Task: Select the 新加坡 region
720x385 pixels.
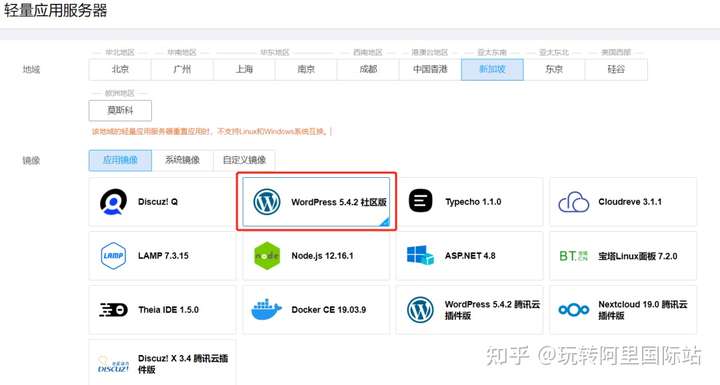Action: pyautogui.click(x=492, y=69)
